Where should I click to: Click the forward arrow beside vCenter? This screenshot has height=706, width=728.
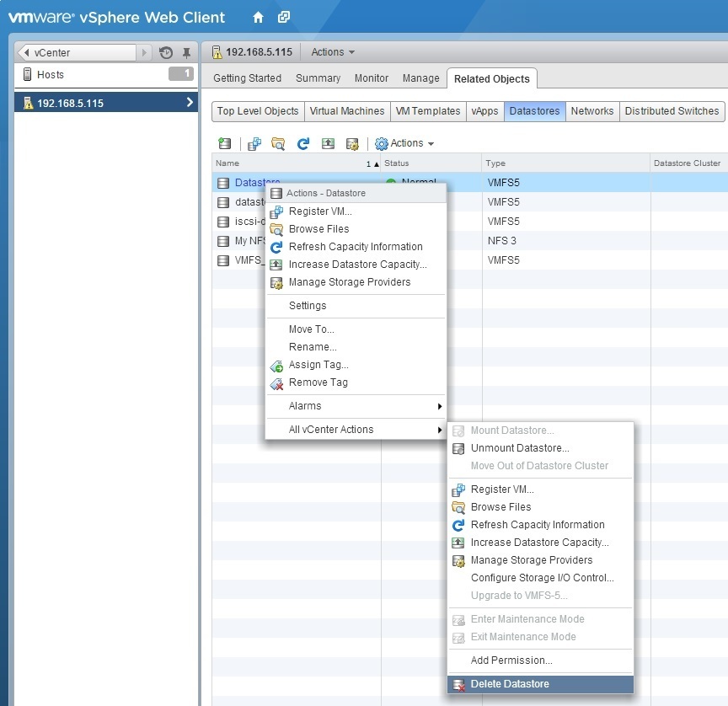144,52
